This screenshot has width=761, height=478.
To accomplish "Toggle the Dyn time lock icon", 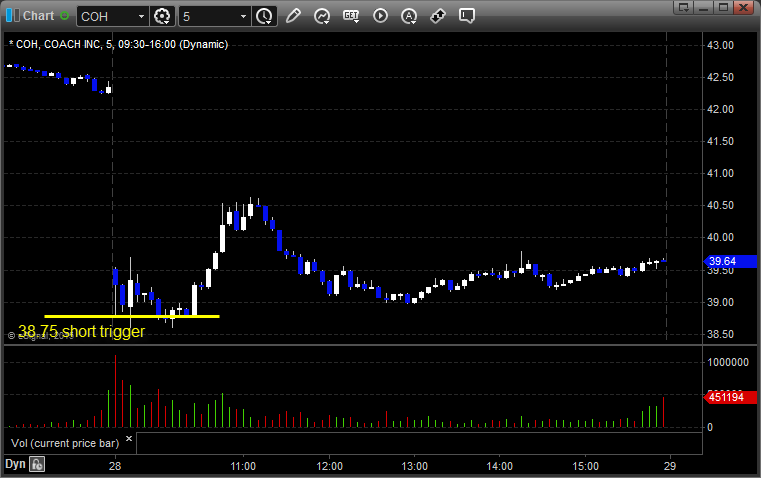I will pos(37,464).
